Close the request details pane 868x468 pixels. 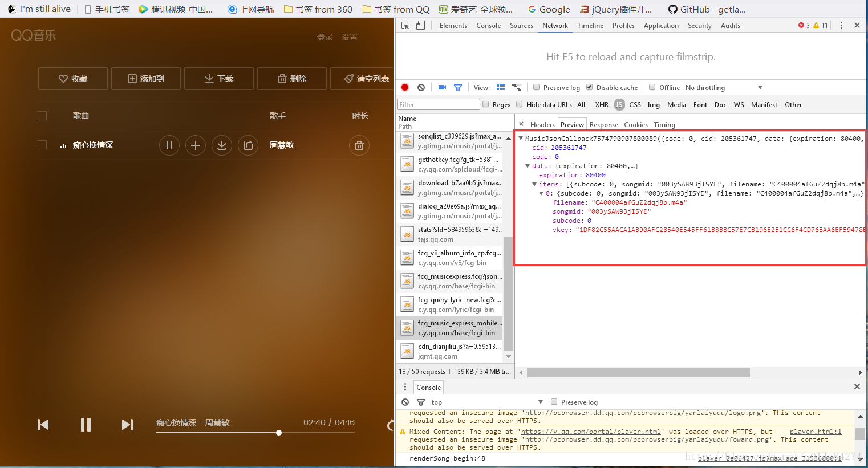click(521, 124)
